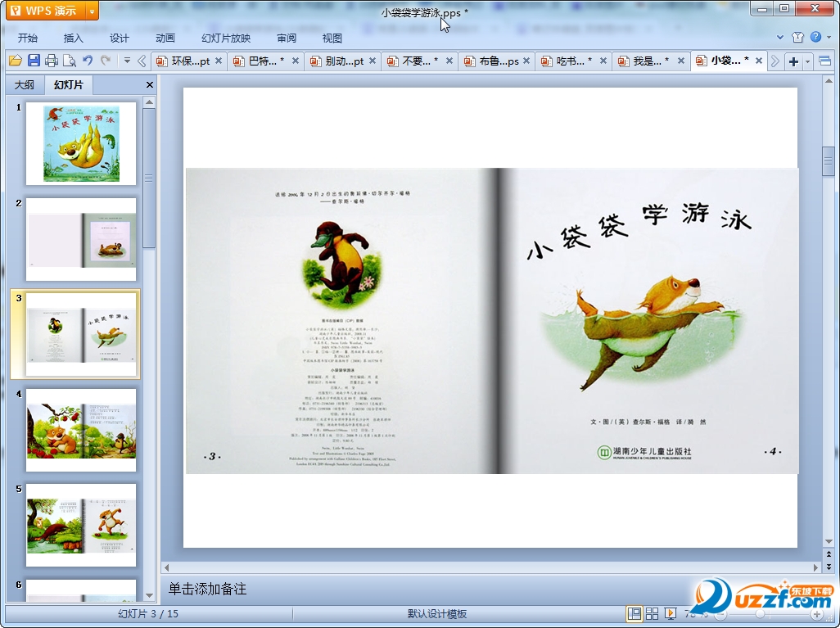Switch to the 吃书... document tab

click(x=569, y=61)
